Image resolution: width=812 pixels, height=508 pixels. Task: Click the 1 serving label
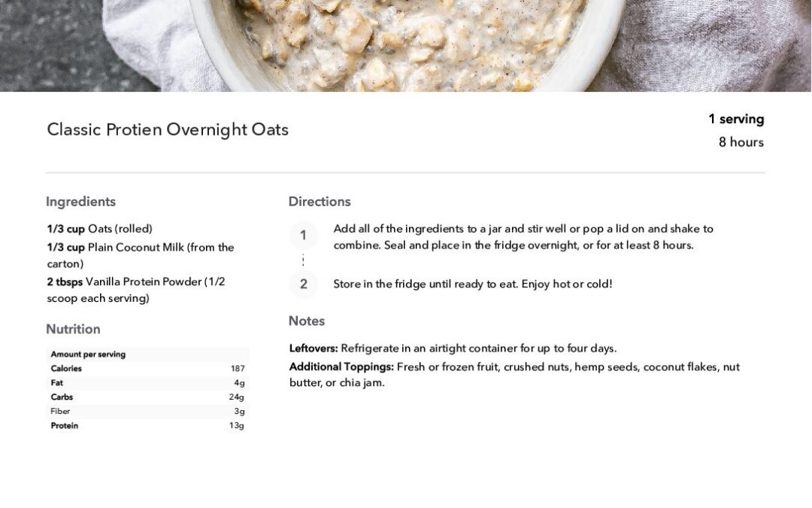point(736,119)
